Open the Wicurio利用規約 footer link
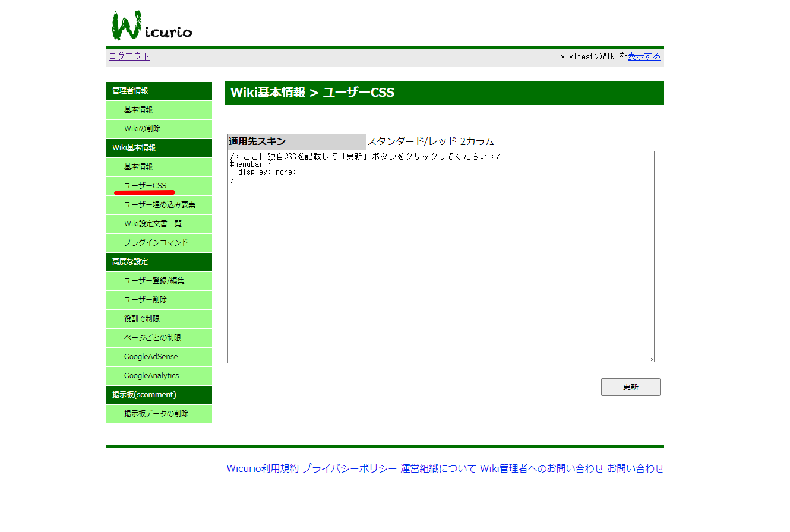The image size is (790, 532). click(262, 468)
